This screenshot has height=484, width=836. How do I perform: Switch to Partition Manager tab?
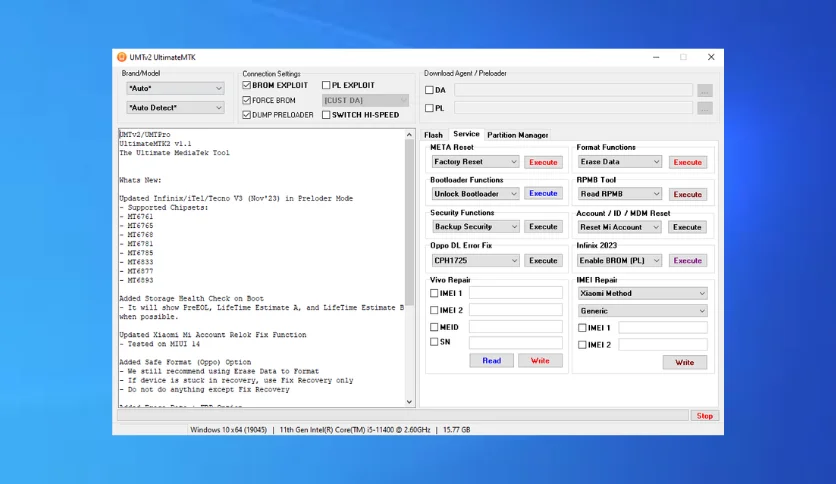point(517,135)
